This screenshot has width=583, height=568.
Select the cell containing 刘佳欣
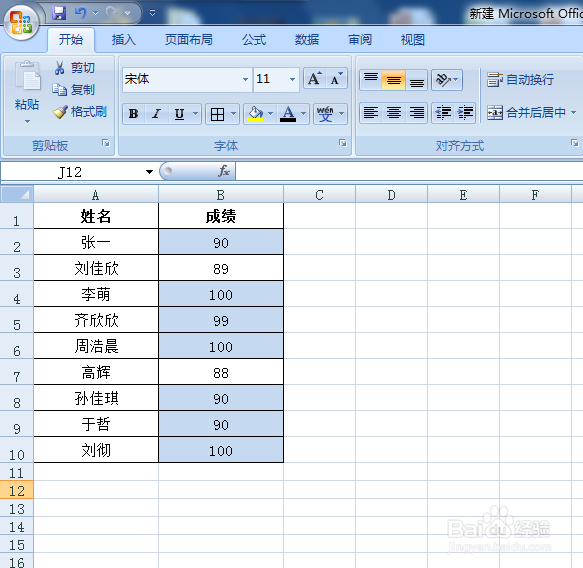(x=96, y=268)
